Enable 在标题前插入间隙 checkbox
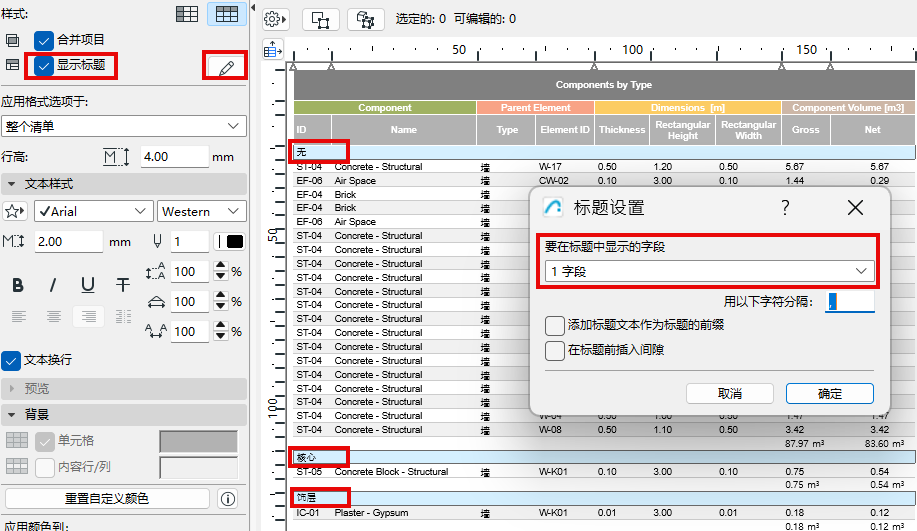 (554, 350)
